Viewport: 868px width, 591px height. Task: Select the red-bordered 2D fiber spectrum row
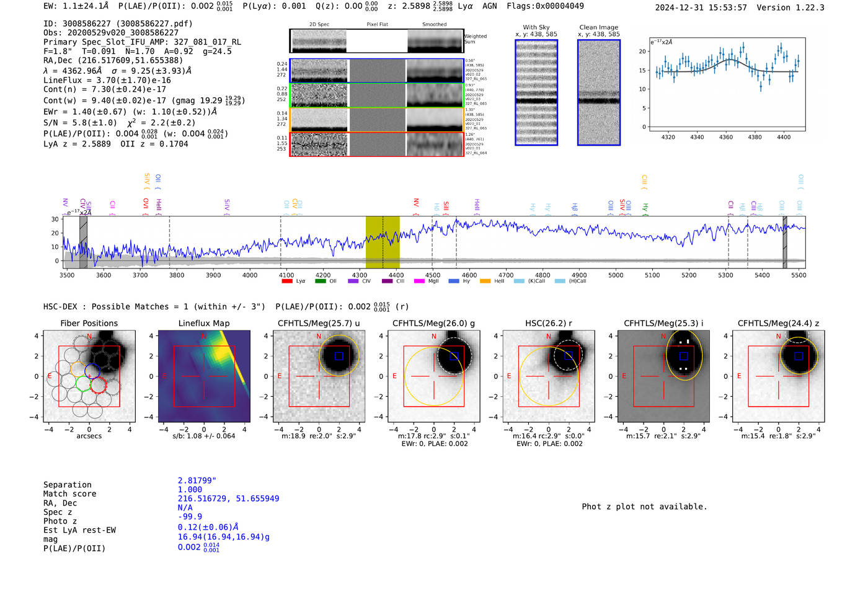(376, 144)
